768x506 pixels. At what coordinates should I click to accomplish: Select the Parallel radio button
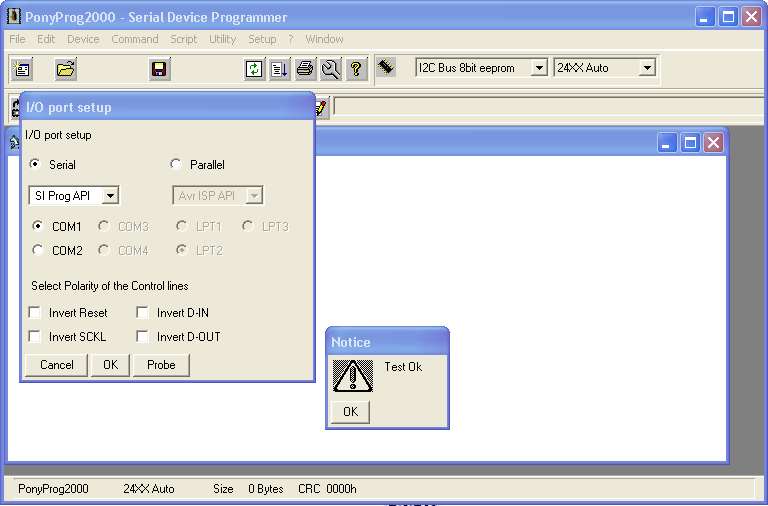[x=177, y=165]
